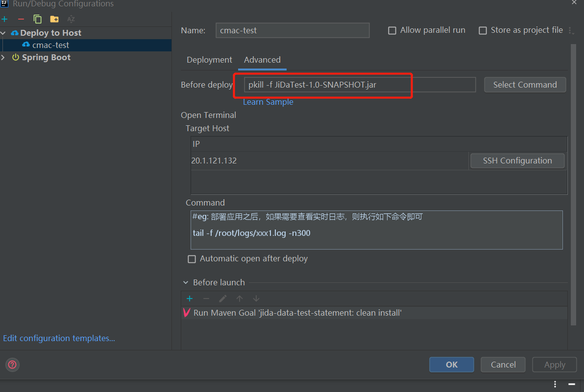Add a new run configuration
This screenshot has height=392, width=584.
pos(5,19)
